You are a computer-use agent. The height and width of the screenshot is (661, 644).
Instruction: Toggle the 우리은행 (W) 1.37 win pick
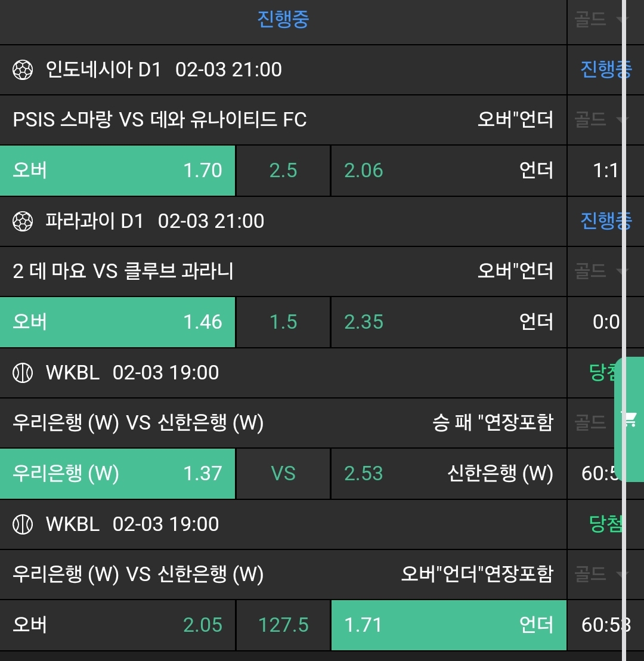[x=117, y=474]
